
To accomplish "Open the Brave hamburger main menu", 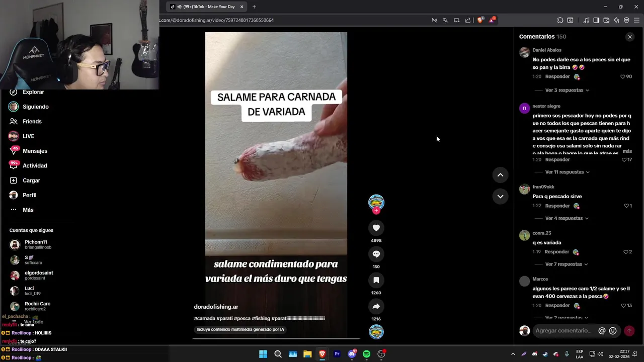I will pyautogui.click(x=636, y=20).
